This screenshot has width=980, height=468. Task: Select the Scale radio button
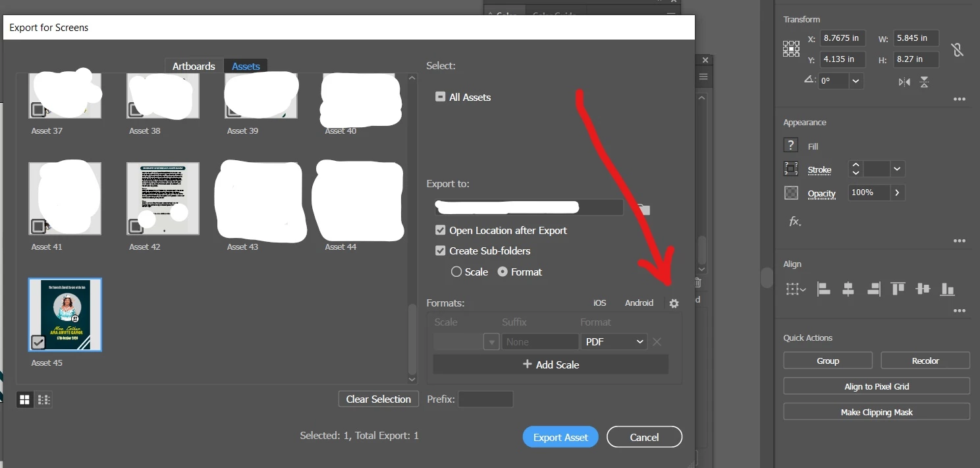(x=456, y=272)
